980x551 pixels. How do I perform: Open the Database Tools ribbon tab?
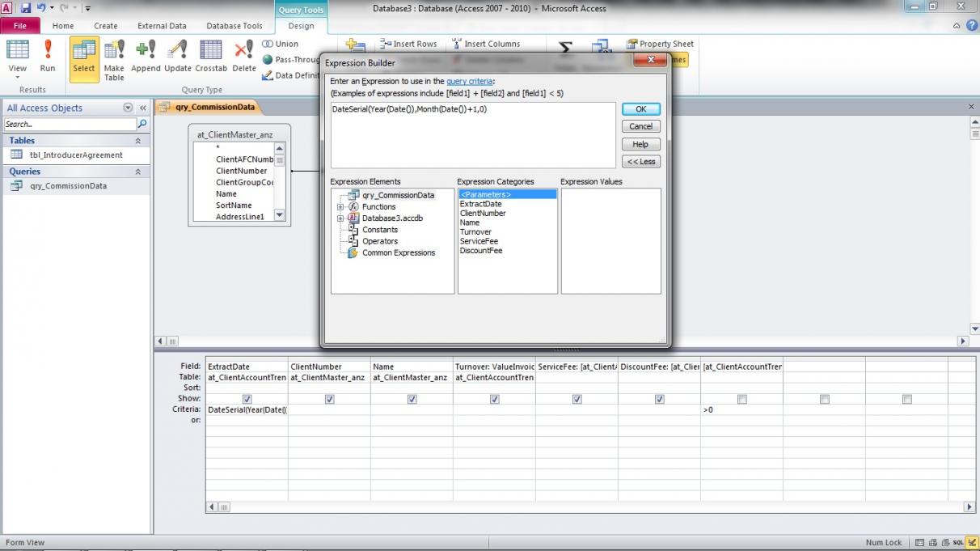pyautogui.click(x=234, y=26)
